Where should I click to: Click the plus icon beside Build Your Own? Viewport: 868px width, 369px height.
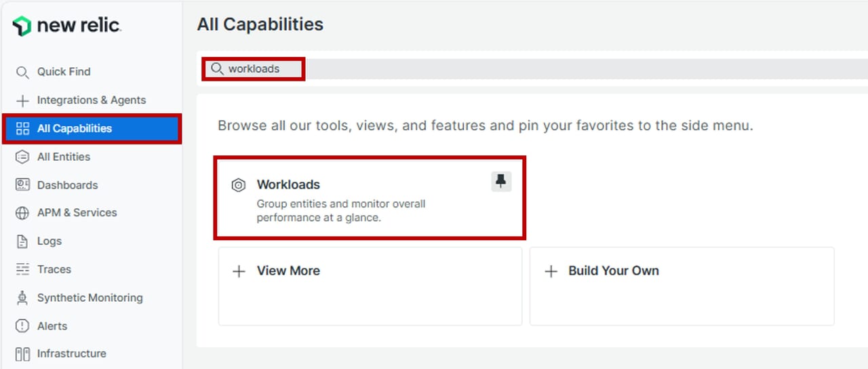pyautogui.click(x=551, y=271)
